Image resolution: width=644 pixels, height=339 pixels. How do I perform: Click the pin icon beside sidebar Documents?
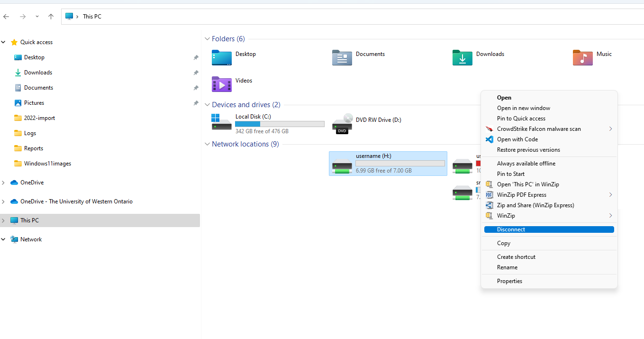(196, 88)
